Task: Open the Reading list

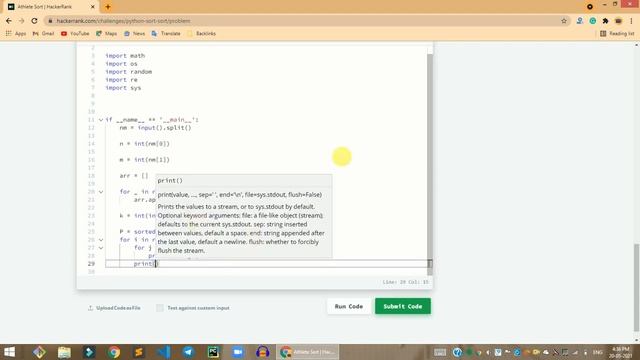Action: pos(617,33)
